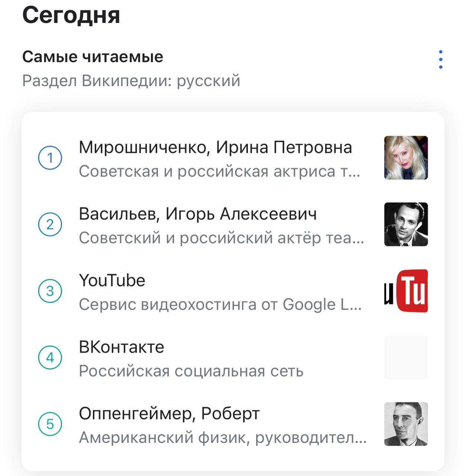Tap description 'Российская социальная сеть'
Viewport: 466px width, 476px height.
[191, 371]
